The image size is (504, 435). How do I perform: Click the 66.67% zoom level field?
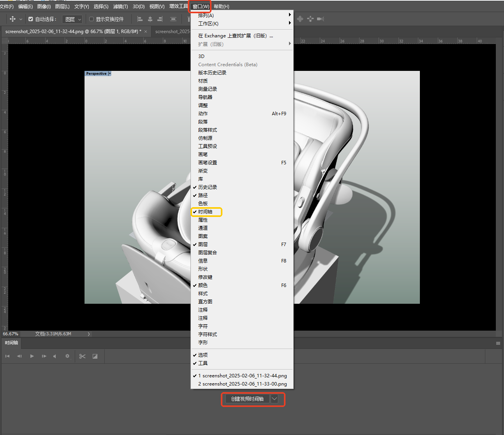[11, 334]
